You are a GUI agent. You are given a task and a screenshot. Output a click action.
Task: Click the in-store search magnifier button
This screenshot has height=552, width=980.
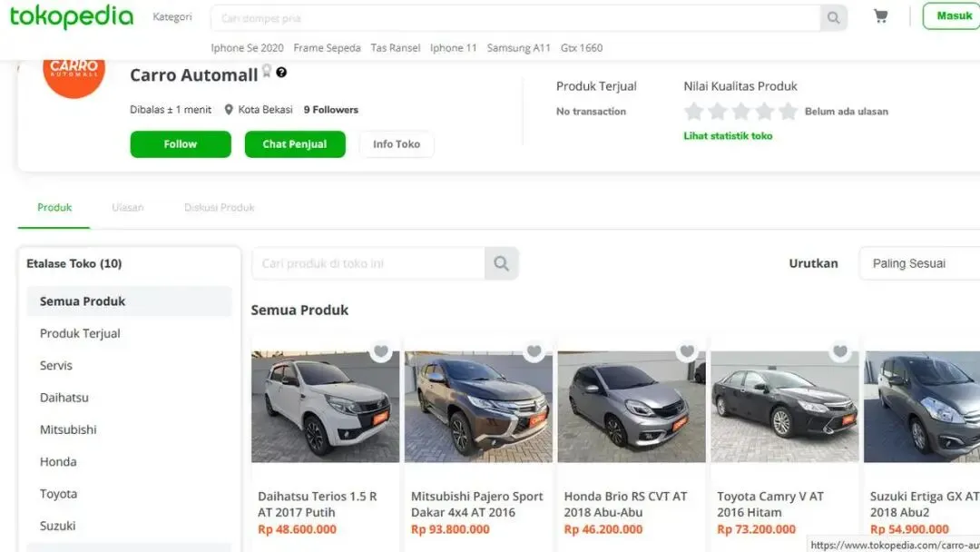click(x=501, y=263)
